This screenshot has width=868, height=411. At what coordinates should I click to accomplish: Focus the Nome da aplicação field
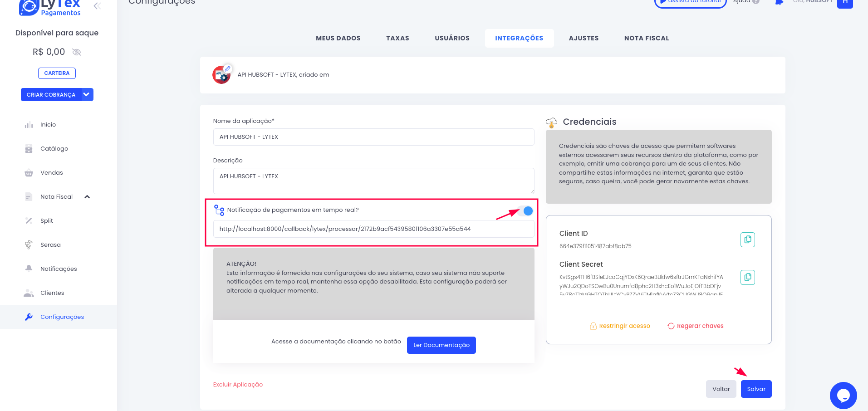click(373, 137)
